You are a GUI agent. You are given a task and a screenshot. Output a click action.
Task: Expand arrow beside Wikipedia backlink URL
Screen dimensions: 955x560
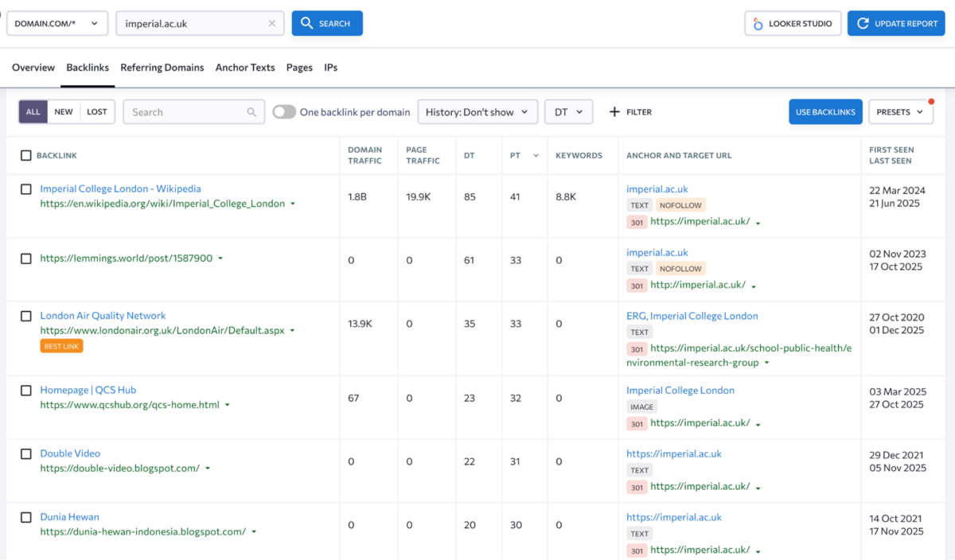[293, 204]
